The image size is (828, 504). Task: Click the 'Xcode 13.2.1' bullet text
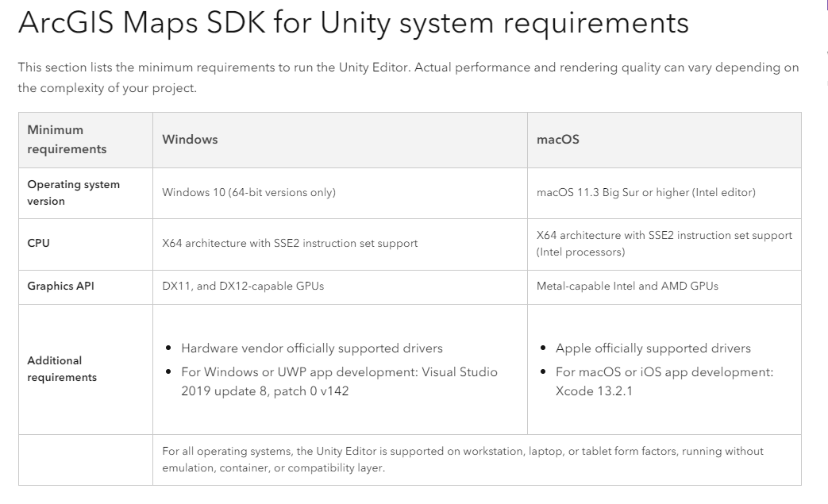tap(664, 382)
